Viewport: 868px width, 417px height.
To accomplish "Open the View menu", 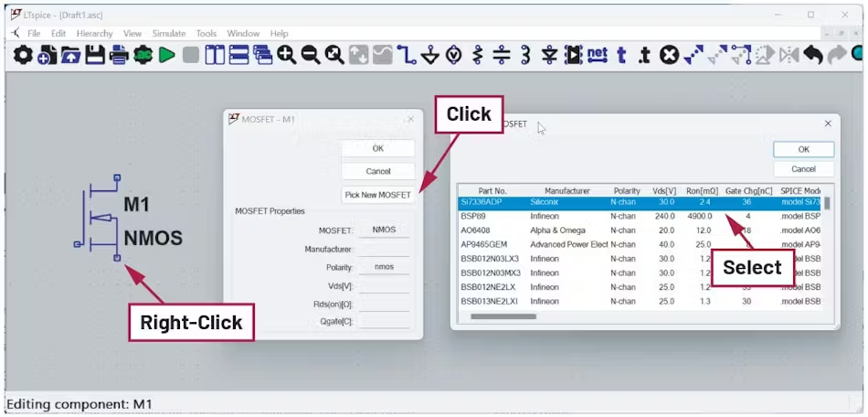I will 132,33.
